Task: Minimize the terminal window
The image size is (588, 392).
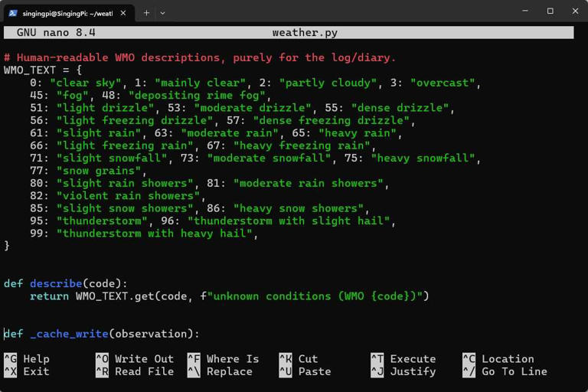Action: pos(525,11)
